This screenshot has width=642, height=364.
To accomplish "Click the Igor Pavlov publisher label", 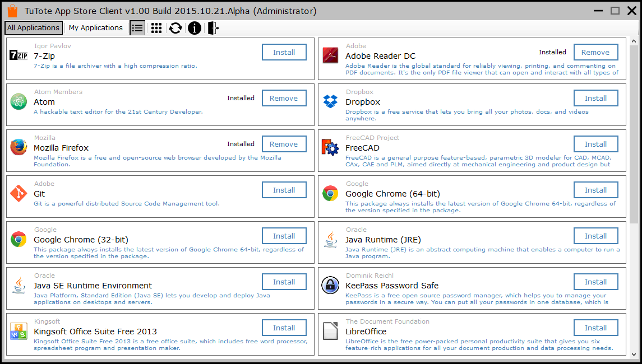I will [x=52, y=46].
